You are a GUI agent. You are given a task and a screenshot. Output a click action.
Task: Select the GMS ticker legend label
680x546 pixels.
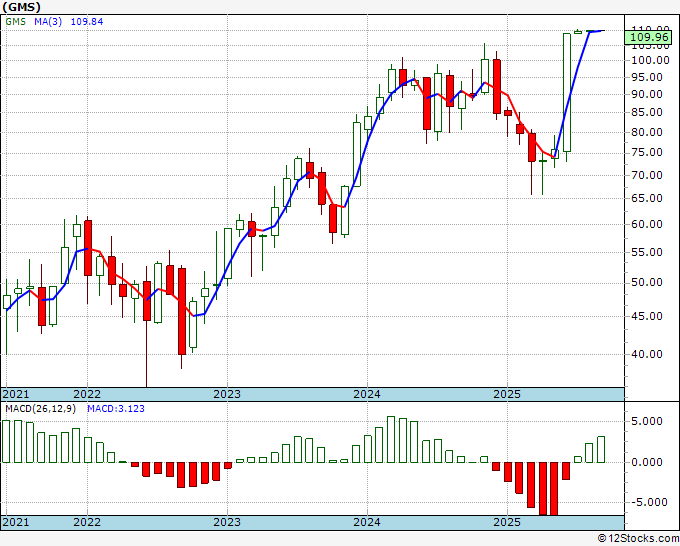[x=16, y=22]
